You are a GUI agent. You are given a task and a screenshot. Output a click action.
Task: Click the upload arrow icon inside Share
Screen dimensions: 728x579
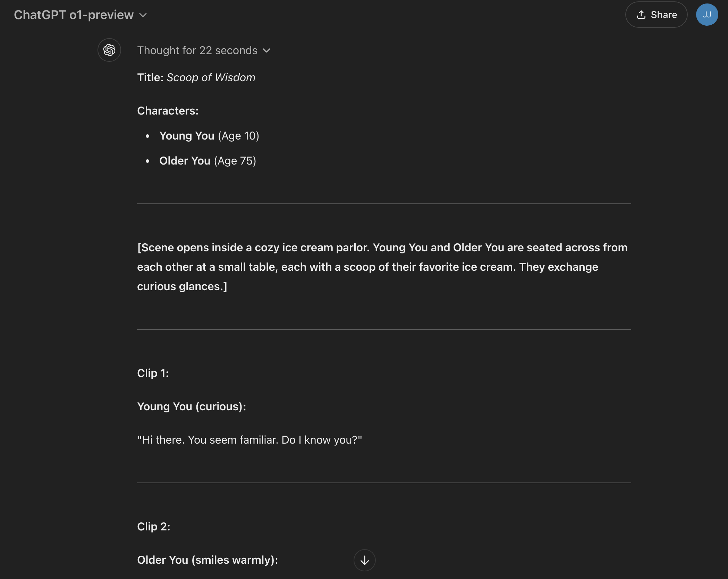641,15
